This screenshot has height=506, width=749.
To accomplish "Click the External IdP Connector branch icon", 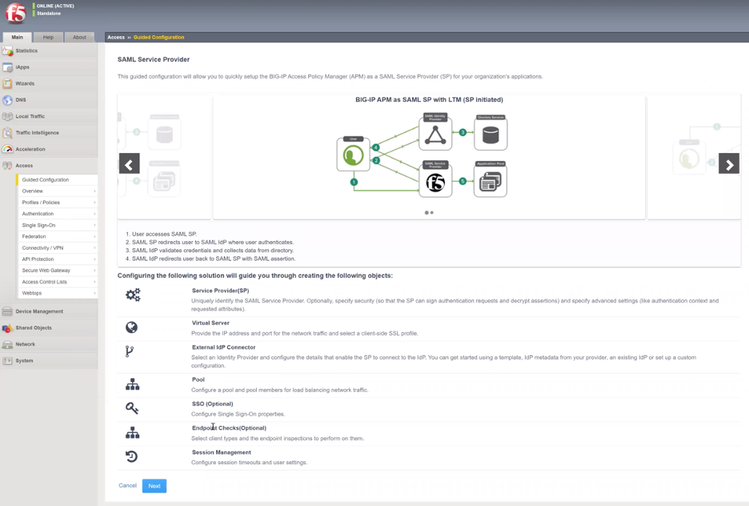I will pos(129,352).
